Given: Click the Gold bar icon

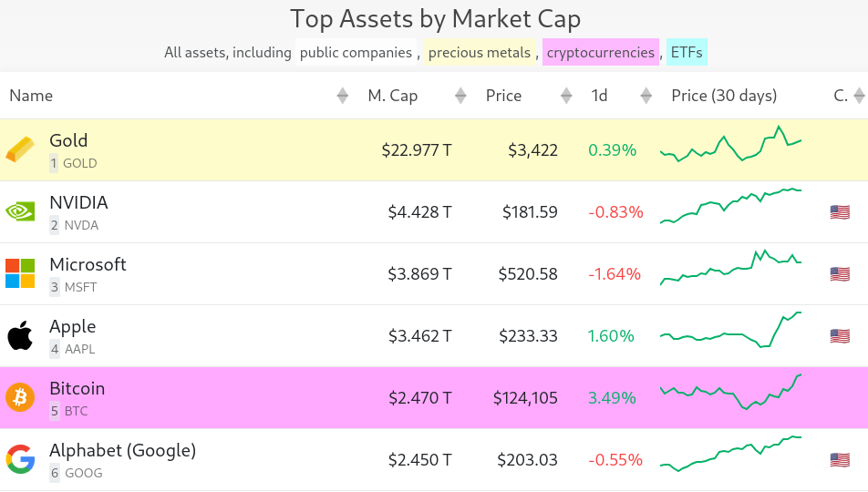Looking at the screenshot, I should [20, 150].
